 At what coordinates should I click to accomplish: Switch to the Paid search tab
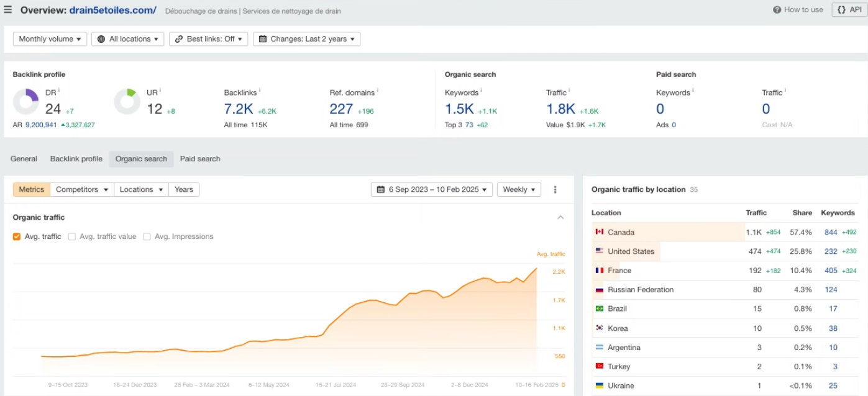click(x=199, y=159)
